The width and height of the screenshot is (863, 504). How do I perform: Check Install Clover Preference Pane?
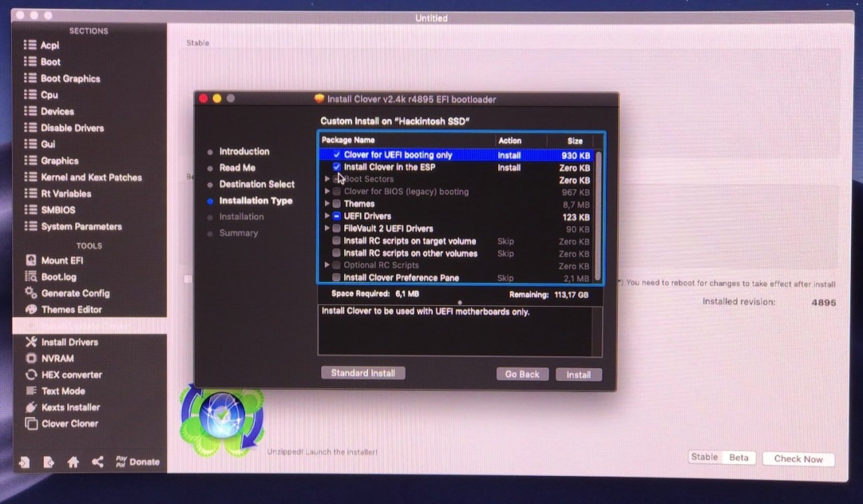(337, 278)
